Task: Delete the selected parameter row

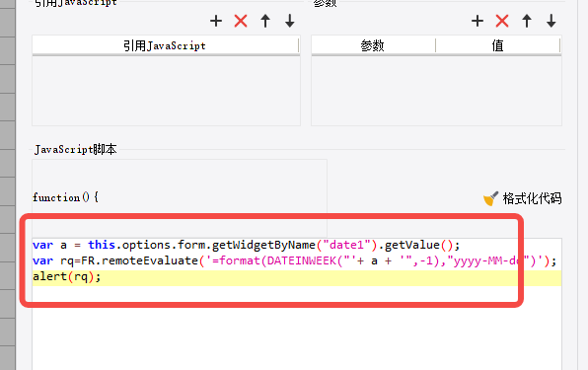Action: (502, 21)
